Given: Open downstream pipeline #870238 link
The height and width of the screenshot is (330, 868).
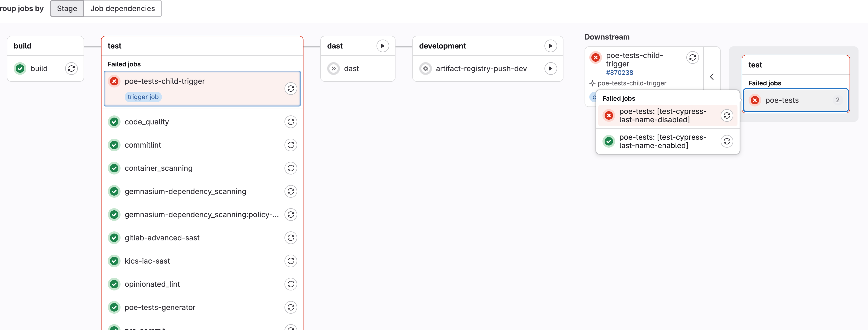Looking at the screenshot, I should tap(619, 73).
